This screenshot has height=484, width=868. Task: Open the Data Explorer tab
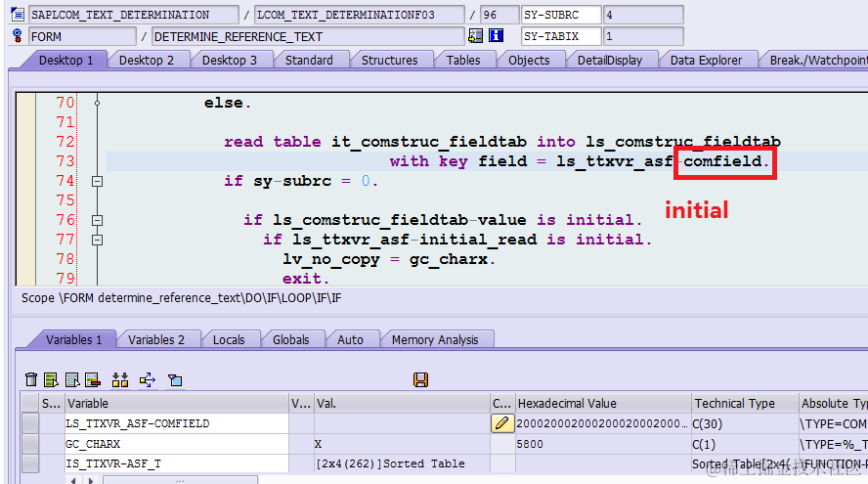tap(706, 60)
